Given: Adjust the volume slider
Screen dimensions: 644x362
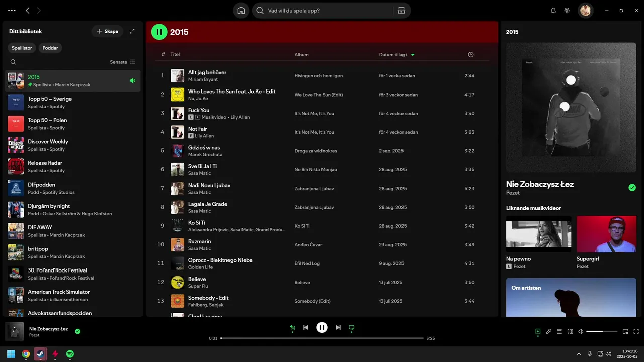Looking at the screenshot, I should [602, 332].
